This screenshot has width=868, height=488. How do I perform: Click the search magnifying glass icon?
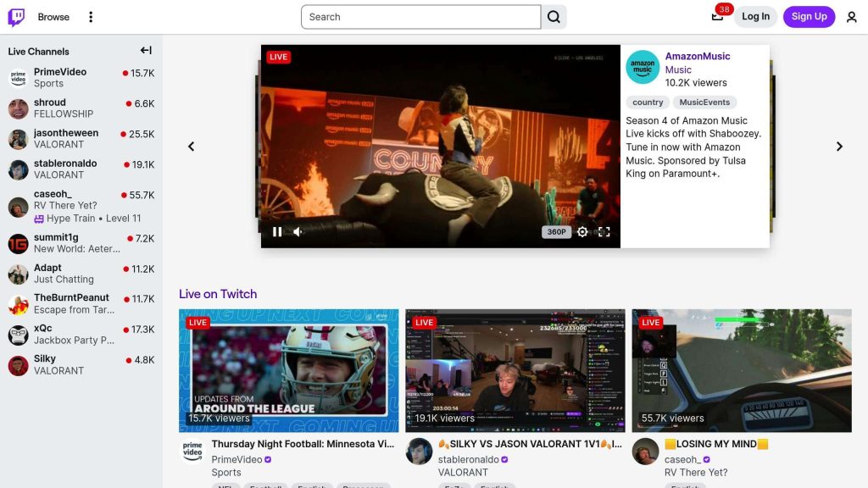(x=554, y=16)
